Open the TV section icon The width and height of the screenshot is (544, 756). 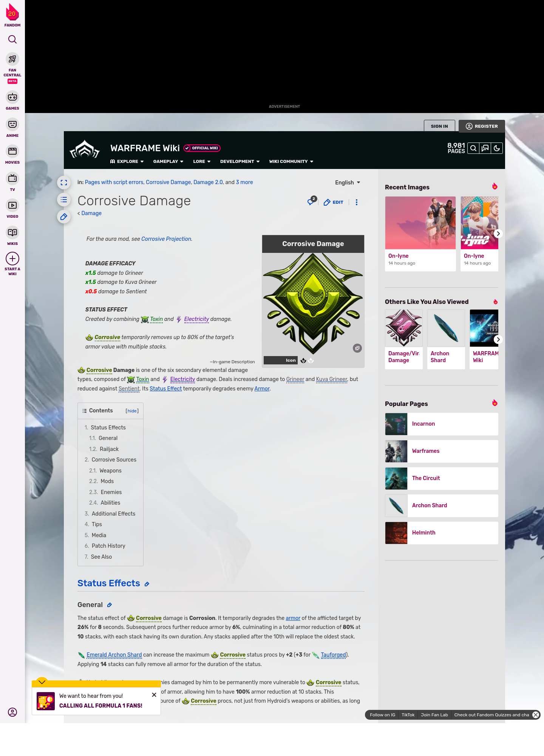point(12,178)
